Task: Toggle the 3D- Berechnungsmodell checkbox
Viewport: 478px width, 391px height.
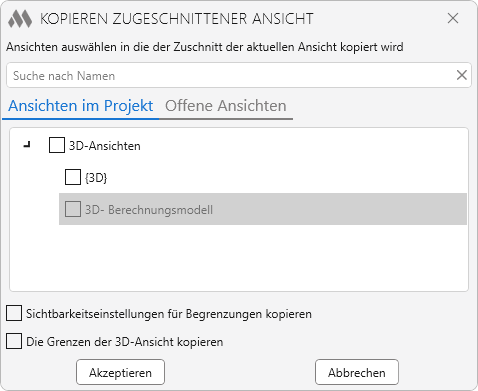Action: pos(73,209)
